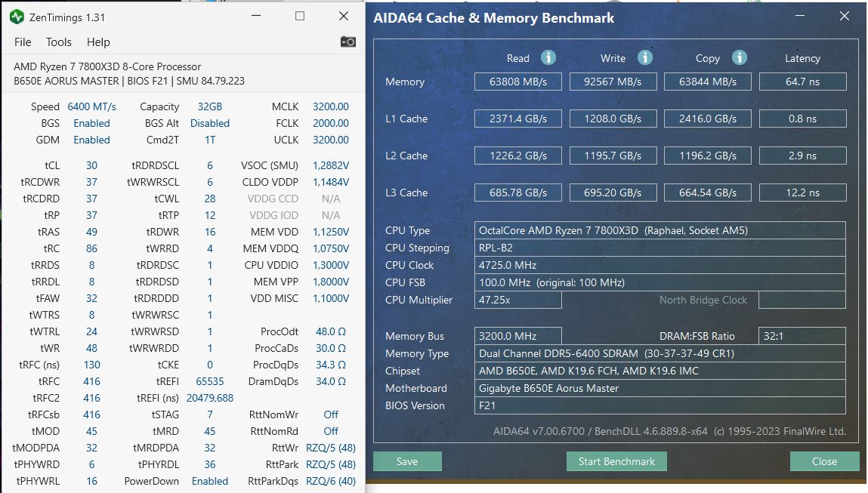Click the Speed value 6400 MT/s

[x=92, y=106]
